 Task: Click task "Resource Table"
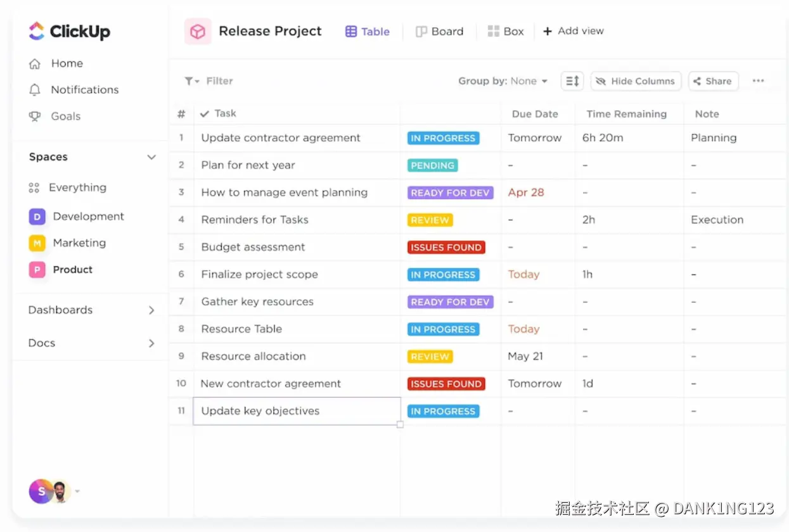[x=241, y=329]
